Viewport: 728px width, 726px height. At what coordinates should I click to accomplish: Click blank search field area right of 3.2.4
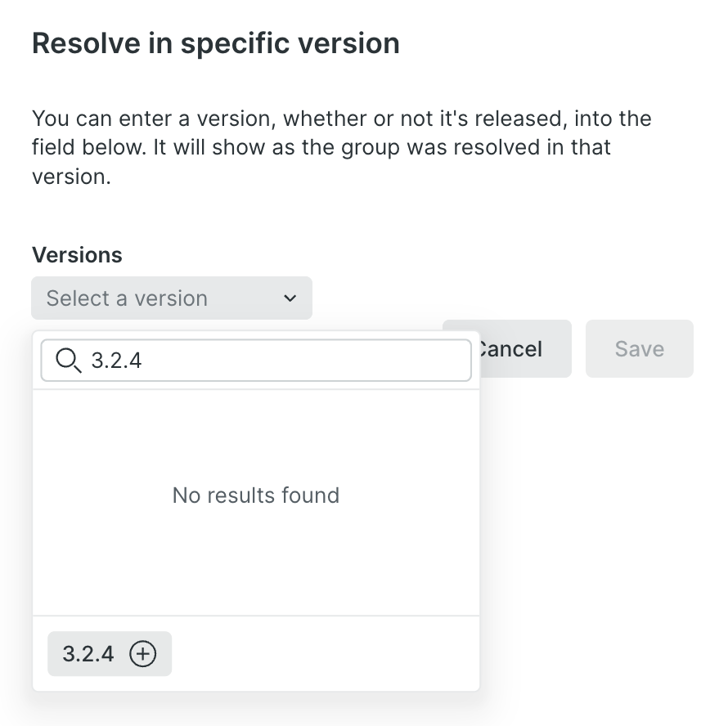tap(311, 361)
